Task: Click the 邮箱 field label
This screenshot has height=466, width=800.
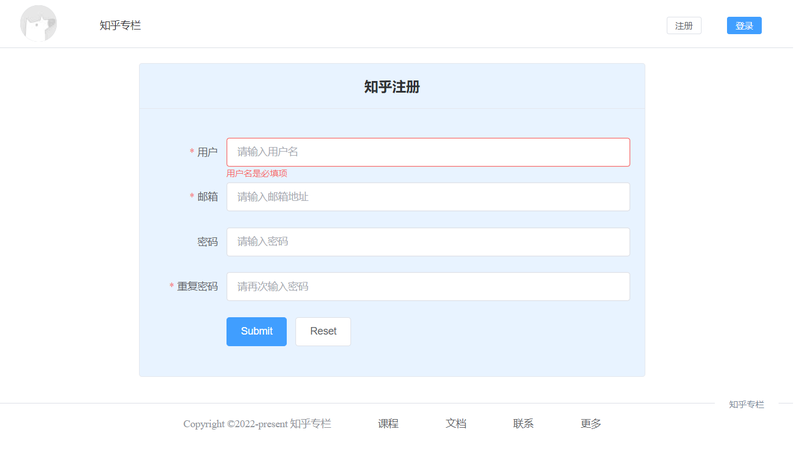Action: click(x=207, y=197)
